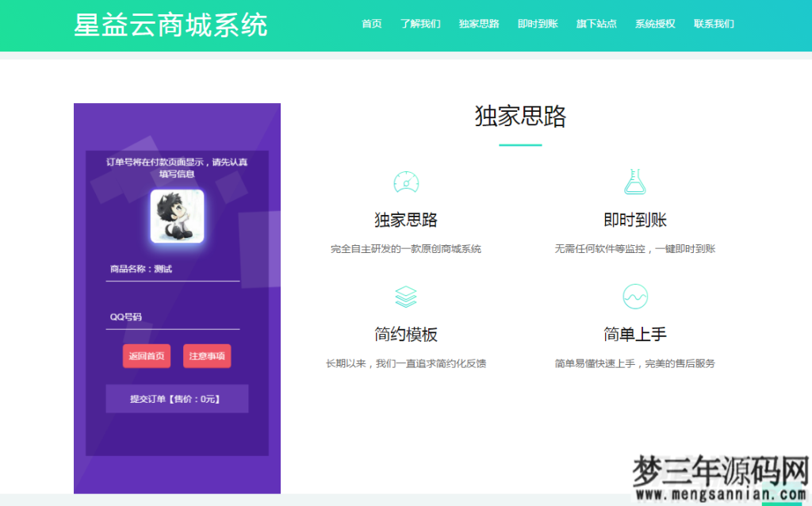Viewport: 812px width, 506px height.
Task: Click the wave circle icon above 简单上手
Action: click(x=634, y=297)
